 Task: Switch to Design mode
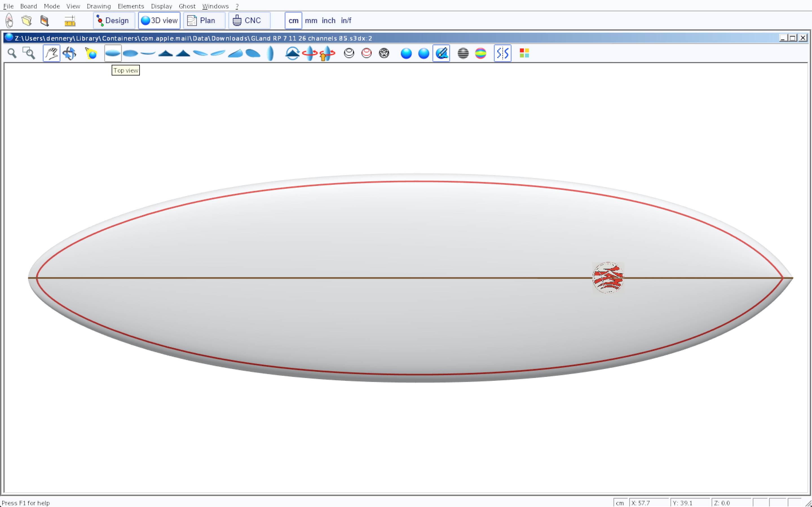[x=113, y=21]
